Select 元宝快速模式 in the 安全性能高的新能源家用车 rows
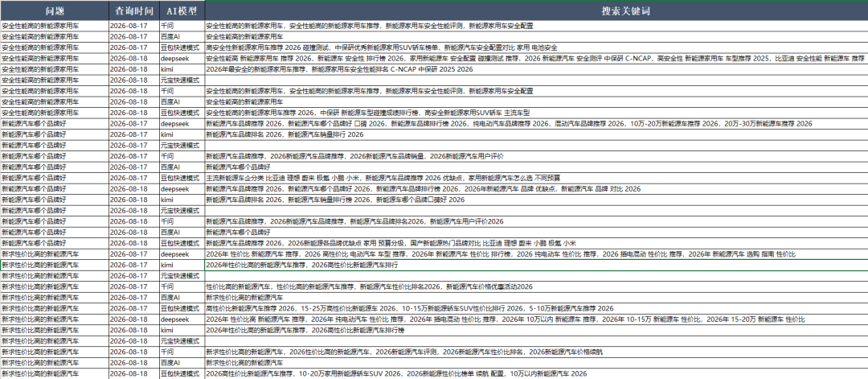868x379 pixels. coord(182,80)
